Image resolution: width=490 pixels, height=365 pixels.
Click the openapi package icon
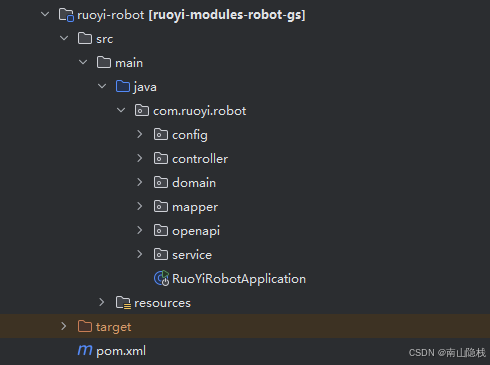(161, 230)
